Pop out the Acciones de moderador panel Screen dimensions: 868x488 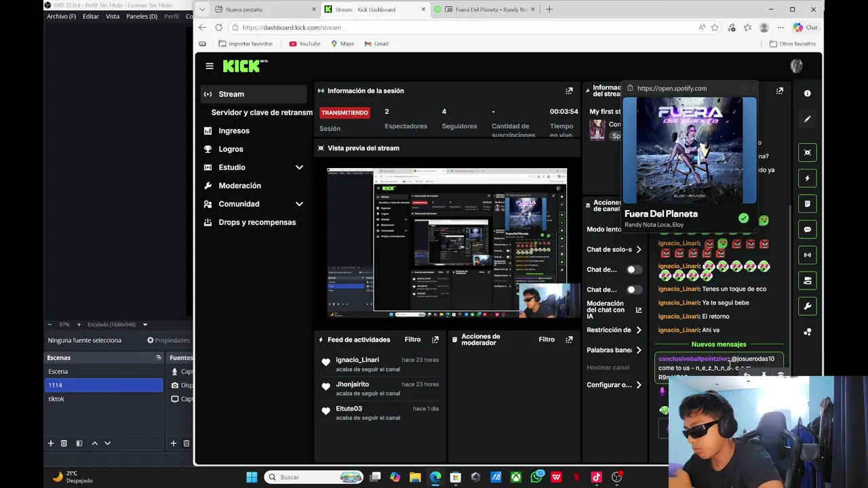(569, 340)
